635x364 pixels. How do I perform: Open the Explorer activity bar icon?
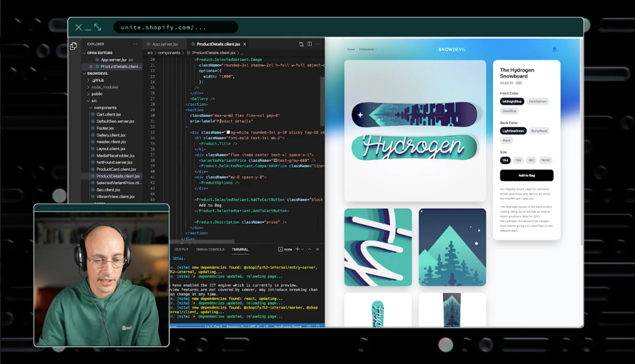click(73, 46)
